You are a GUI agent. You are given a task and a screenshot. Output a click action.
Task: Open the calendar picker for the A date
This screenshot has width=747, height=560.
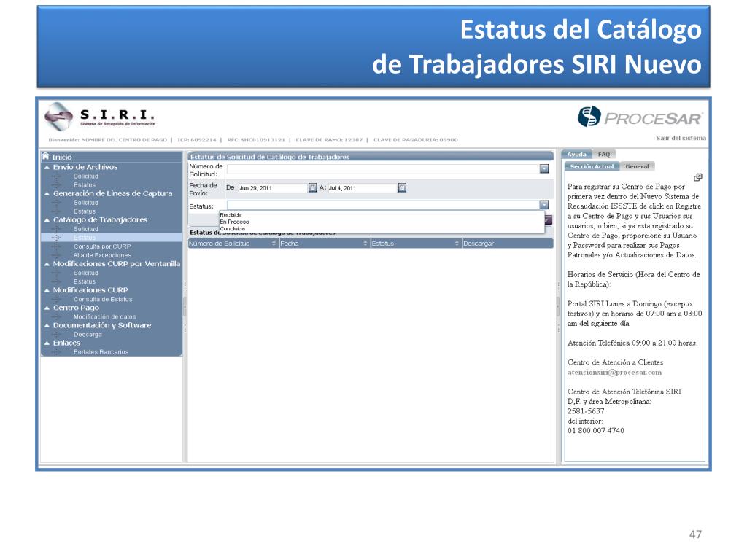click(x=402, y=187)
